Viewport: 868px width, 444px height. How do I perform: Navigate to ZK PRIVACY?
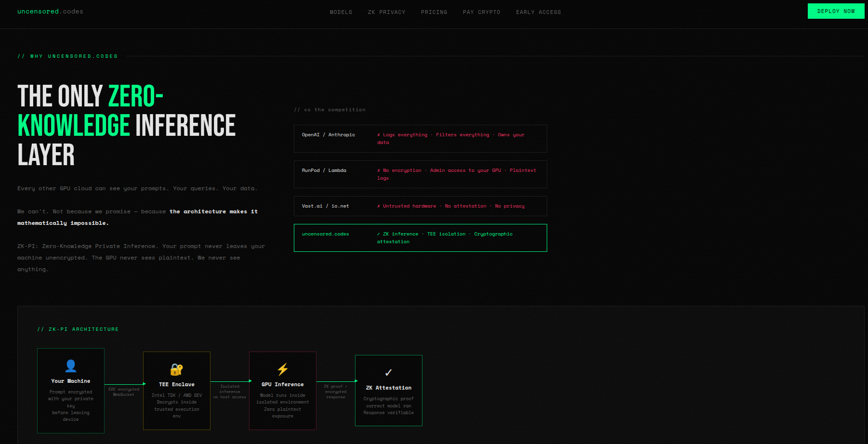[x=387, y=12]
